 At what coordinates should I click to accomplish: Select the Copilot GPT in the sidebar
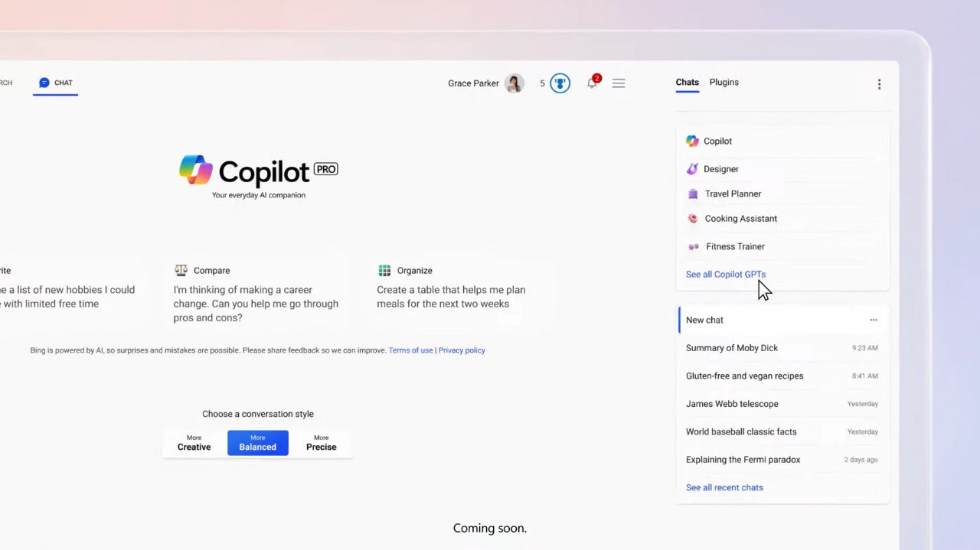(717, 141)
